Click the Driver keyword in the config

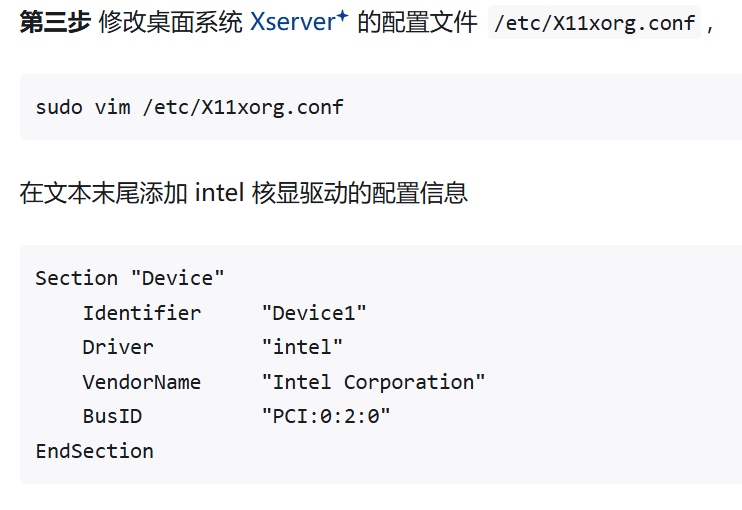tap(118, 347)
